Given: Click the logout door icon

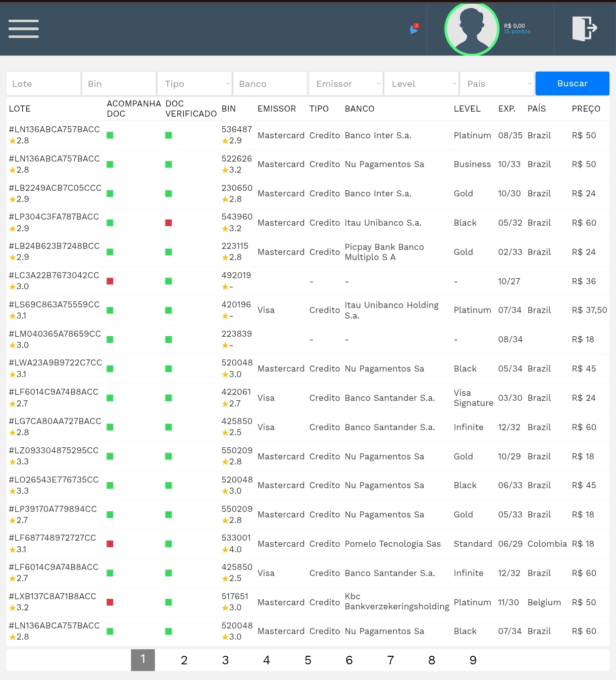Looking at the screenshot, I should 585,28.
